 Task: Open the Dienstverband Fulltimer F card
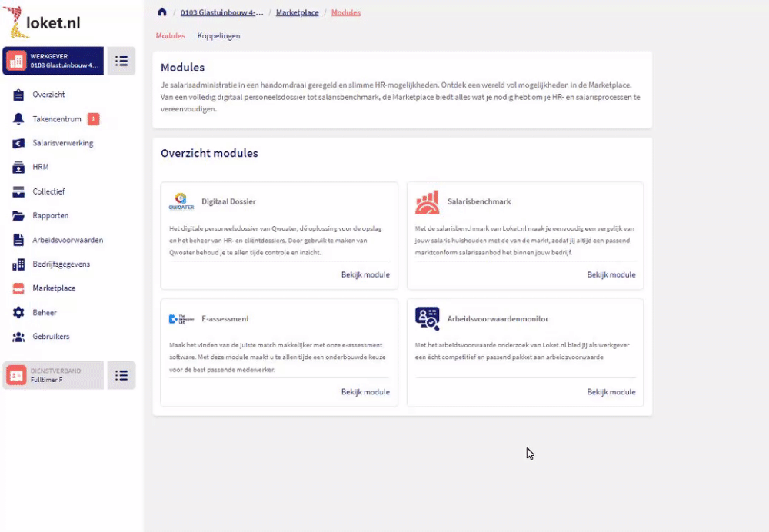pyautogui.click(x=53, y=375)
